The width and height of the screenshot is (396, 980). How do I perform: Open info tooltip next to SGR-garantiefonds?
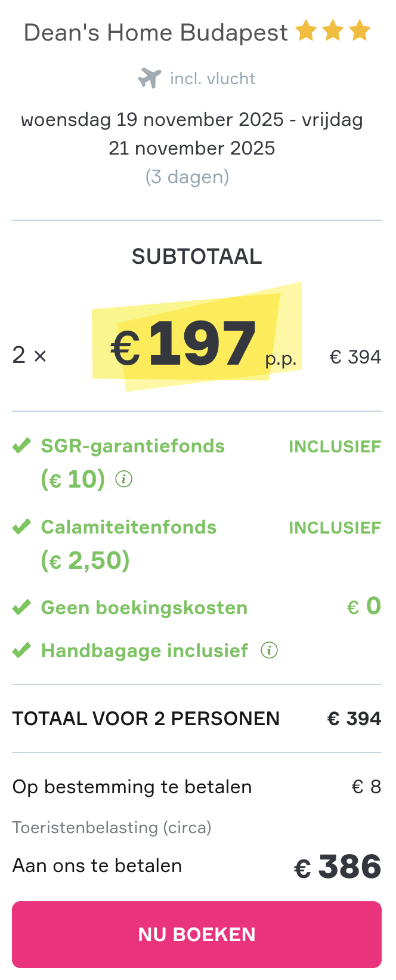[125, 479]
